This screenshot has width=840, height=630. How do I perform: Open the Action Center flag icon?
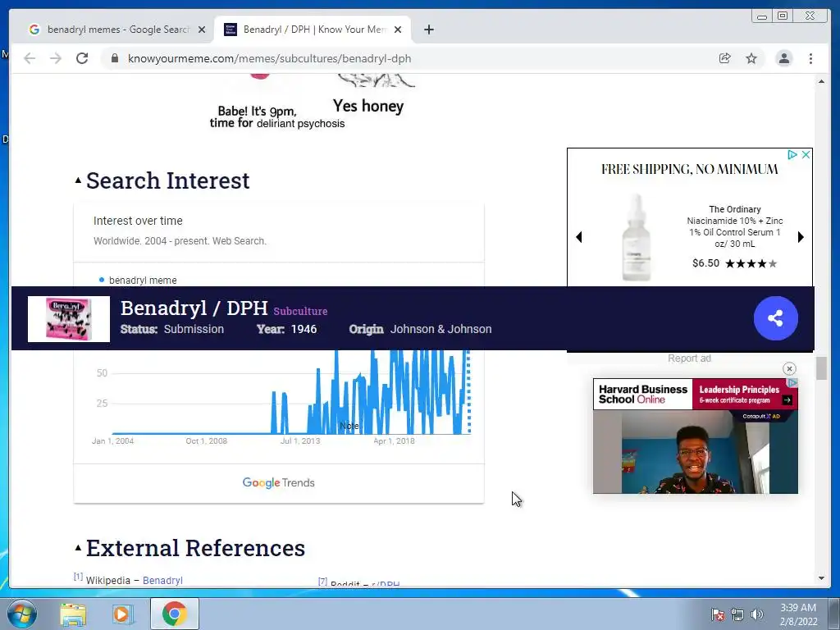click(x=718, y=614)
